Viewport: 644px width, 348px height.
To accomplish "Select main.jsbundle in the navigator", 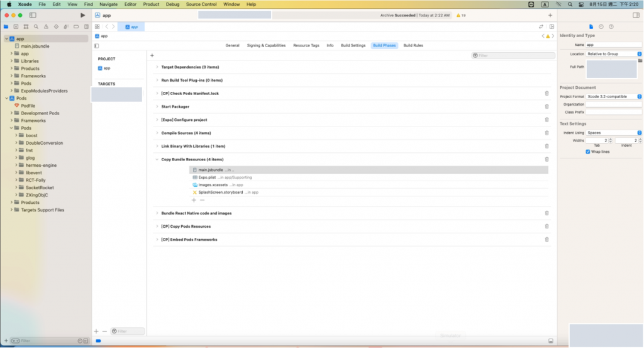I will (35, 46).
